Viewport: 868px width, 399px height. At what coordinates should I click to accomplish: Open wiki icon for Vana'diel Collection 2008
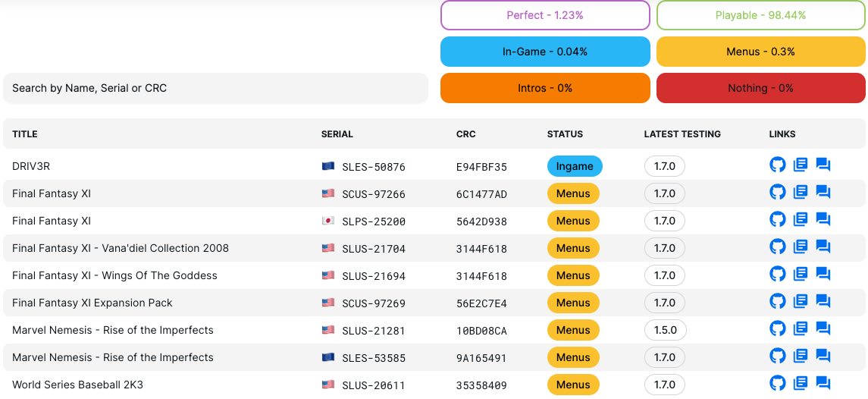[x=800, y=247]
